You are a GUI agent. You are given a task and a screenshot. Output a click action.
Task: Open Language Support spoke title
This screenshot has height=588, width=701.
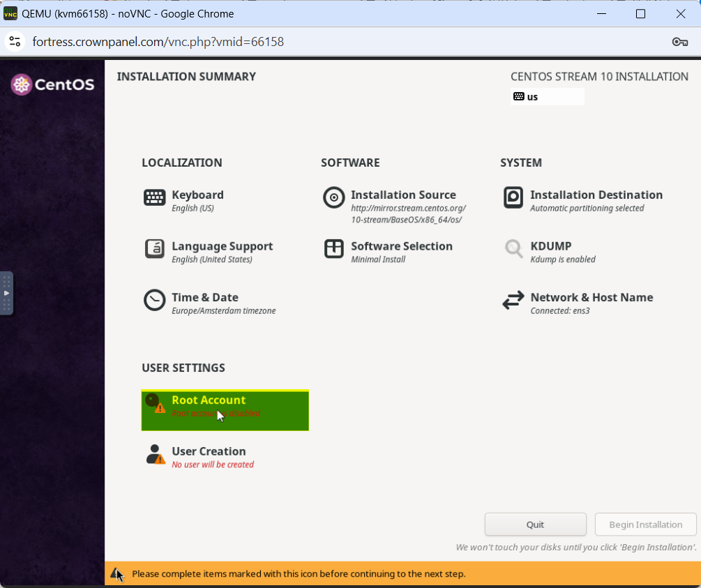pos(223,246)
